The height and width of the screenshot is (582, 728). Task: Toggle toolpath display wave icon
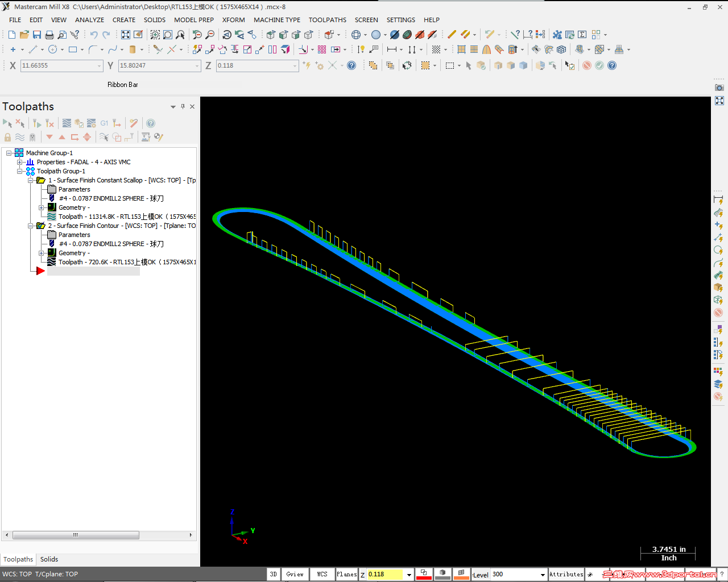coord(20,137)
